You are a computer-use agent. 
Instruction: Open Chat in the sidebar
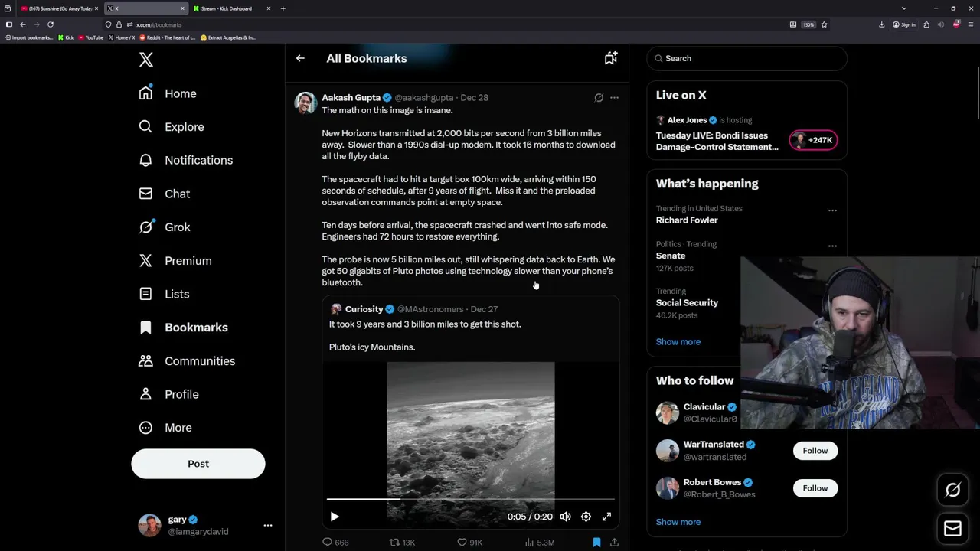[164, 194]
